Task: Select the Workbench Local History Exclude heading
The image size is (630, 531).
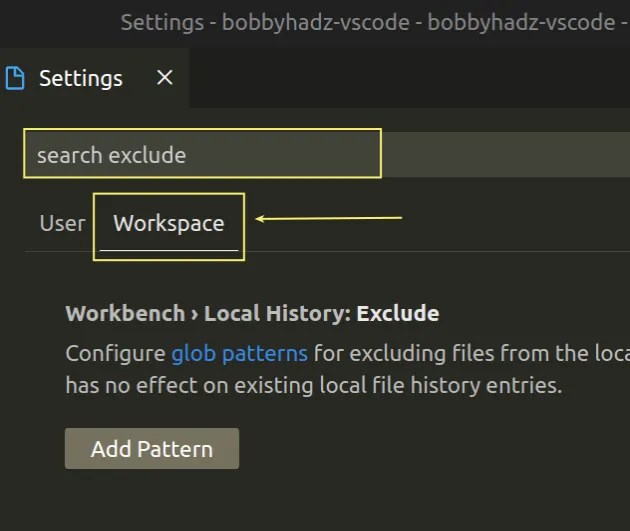Action: tap(252, 313)
